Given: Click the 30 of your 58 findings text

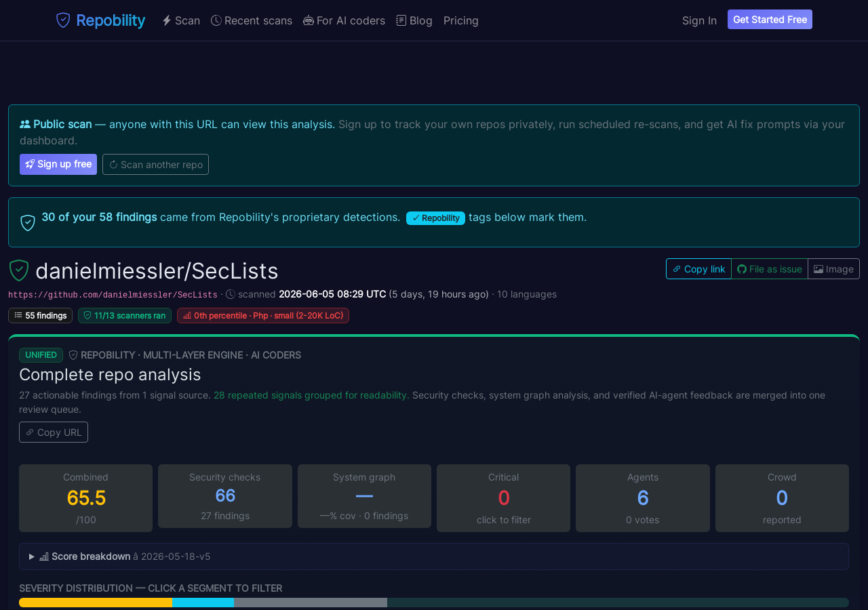Looking at the screenshot, I should pos(99,217).
